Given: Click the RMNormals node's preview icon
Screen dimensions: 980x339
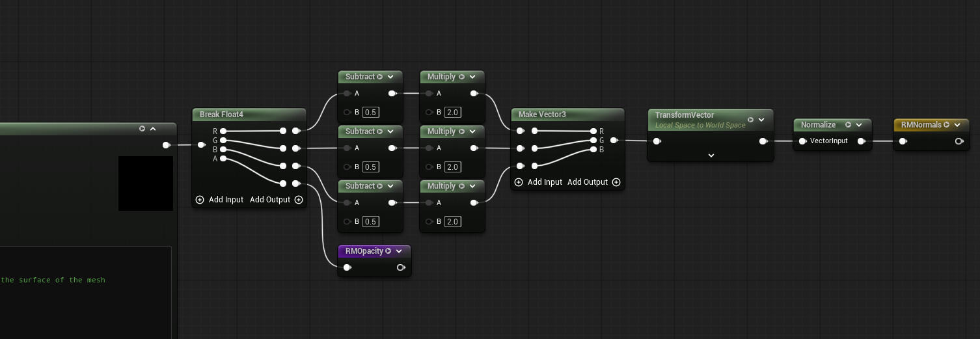Looking at the screenshot, I should click(946, 125).
